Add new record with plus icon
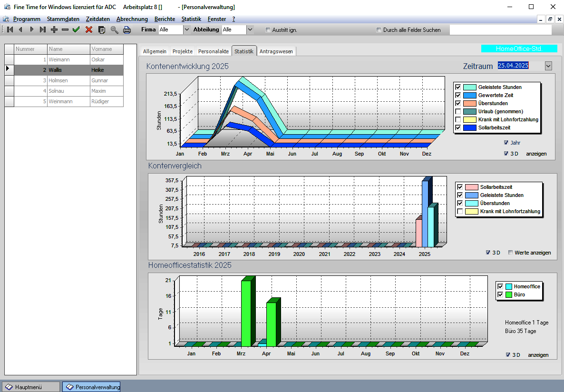The image size is (564, 392). click(x=54, y=29)
